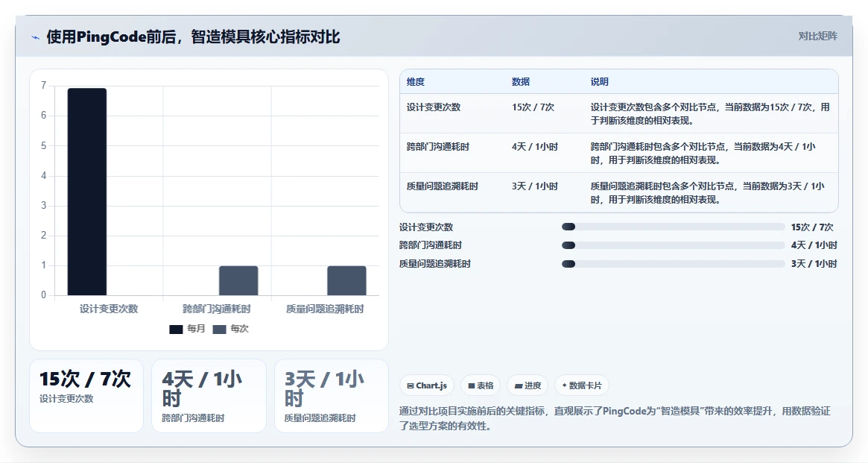The width and height of the screenshot is (868, 463).
Task: Toggle the 每月 legend color box
Action: (176, 329)
